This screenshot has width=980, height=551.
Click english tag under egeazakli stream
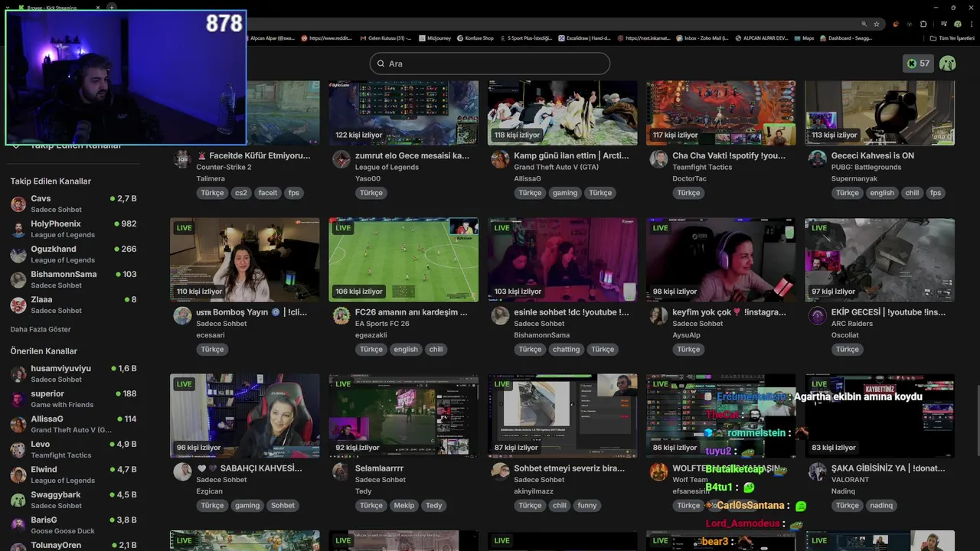click(x=406, y=349)
